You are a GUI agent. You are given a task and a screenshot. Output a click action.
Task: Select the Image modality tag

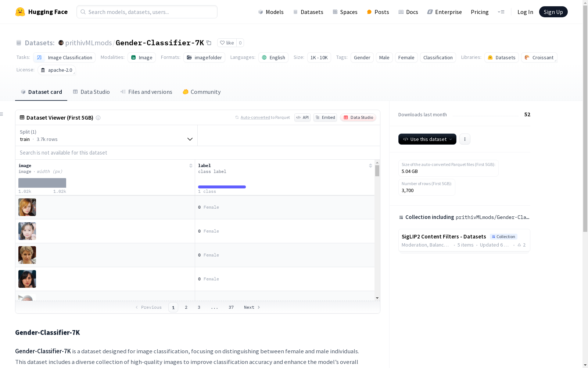141,57
